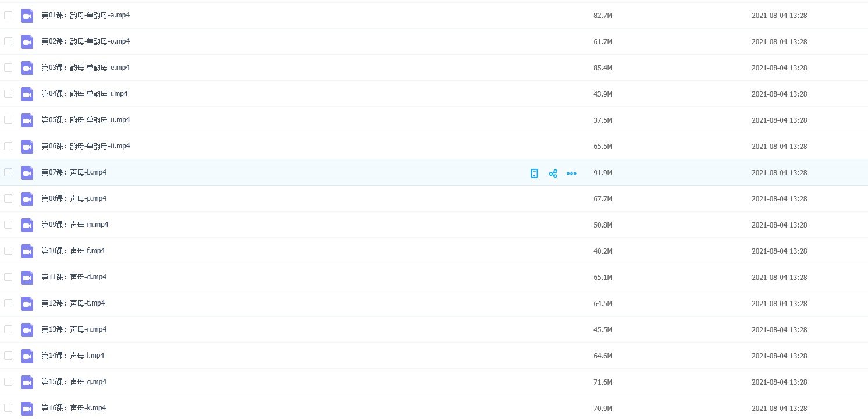Screen dimensions: 868x419
Task: Select the checkbox for 第07课 声母-b.mp4
Action: 8,172
